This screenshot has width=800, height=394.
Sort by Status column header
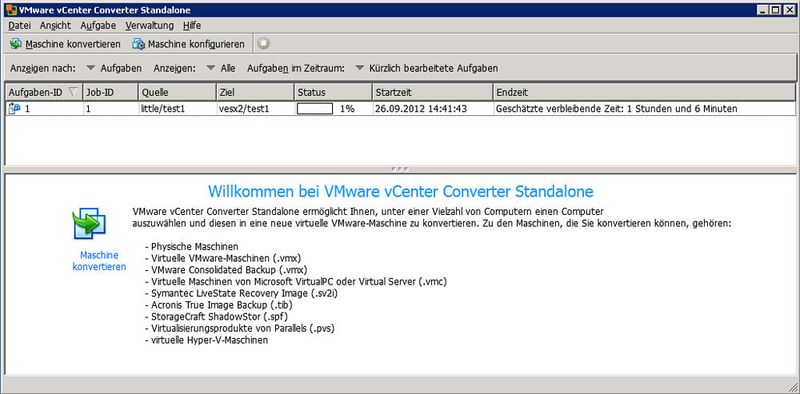[x=333, y=92]
